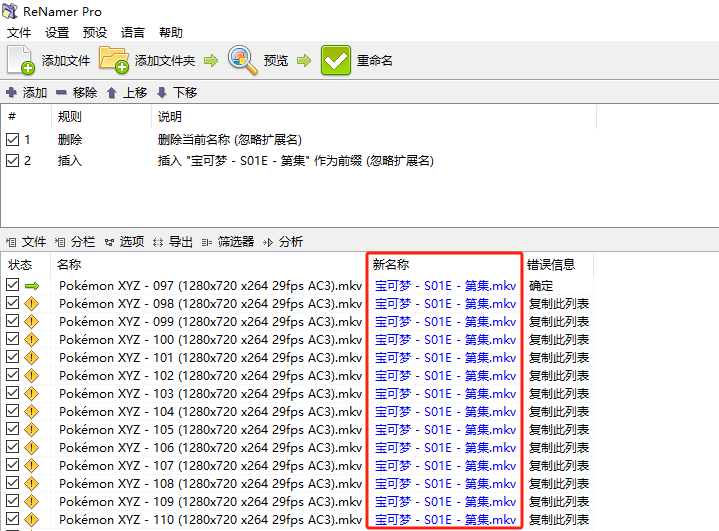Toggle checkbox for file Pokémon XYZ - 103
The height and width of the screenshot is (531, 719).
coord(12,393)
